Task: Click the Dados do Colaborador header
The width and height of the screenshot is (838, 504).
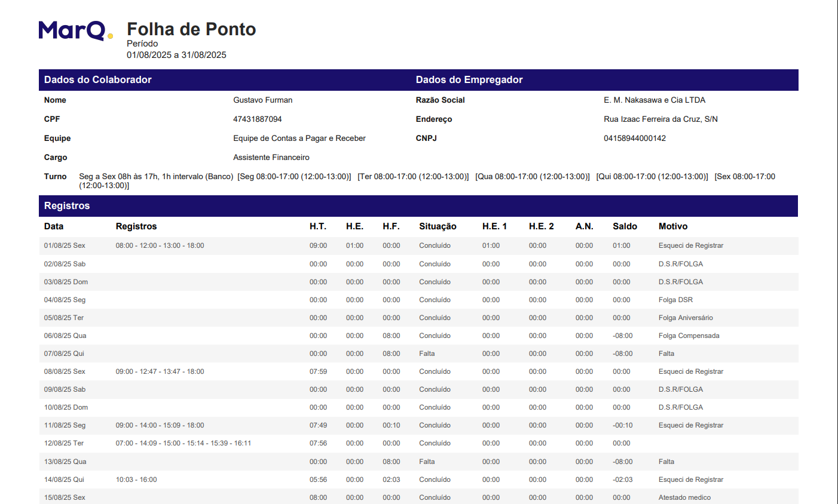Action: pos(98,80)
